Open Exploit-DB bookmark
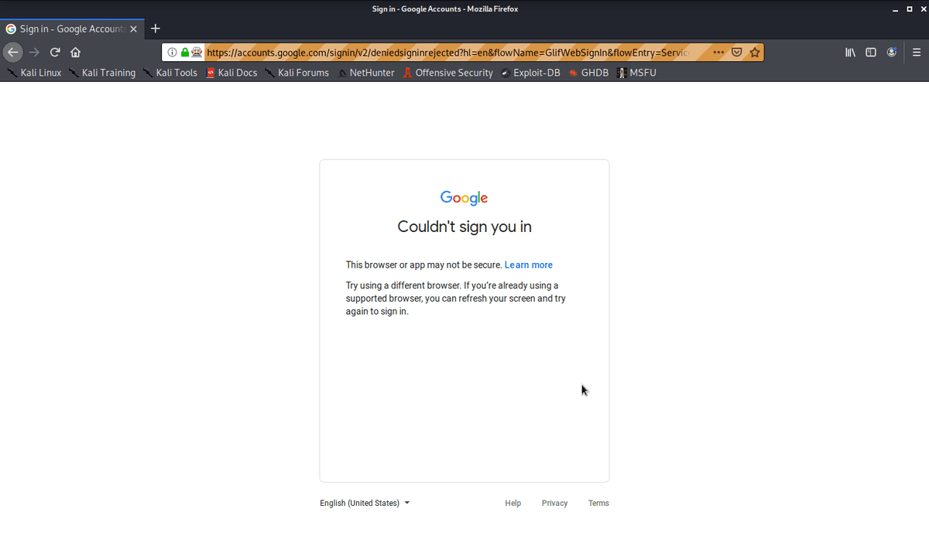Viewport: 929px width, 560px height. tap(530, 73)
